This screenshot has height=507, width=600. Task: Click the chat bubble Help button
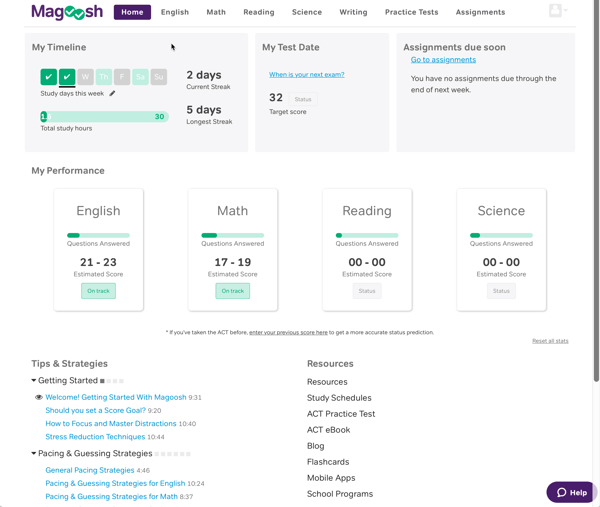572,492
